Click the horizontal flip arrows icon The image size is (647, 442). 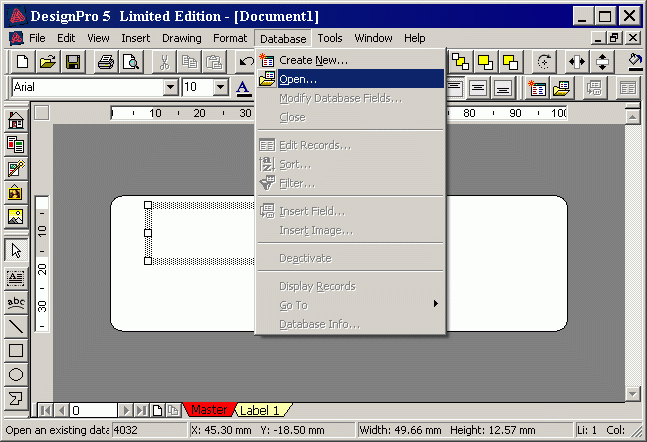577,62
